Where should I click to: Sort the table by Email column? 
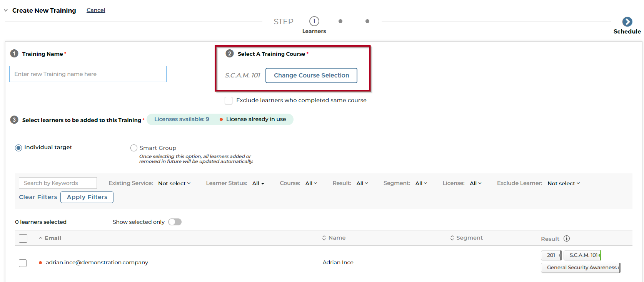pyautogui.click(x=50, y=238)
